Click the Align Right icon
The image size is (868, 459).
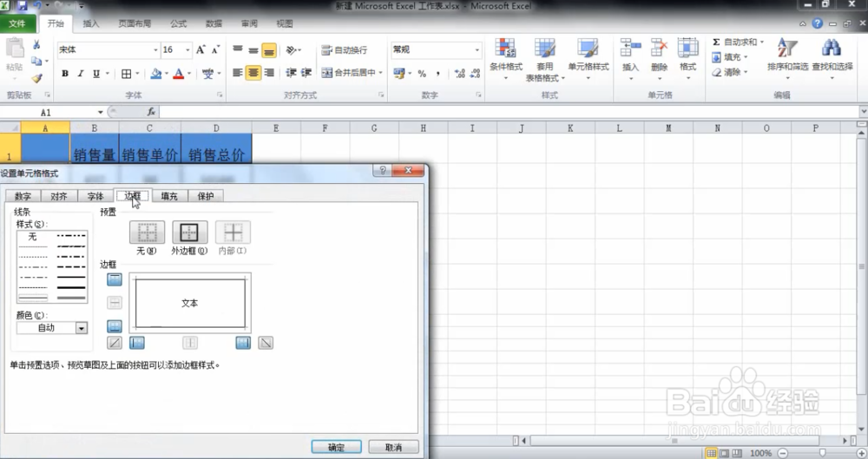click(269, 73)
